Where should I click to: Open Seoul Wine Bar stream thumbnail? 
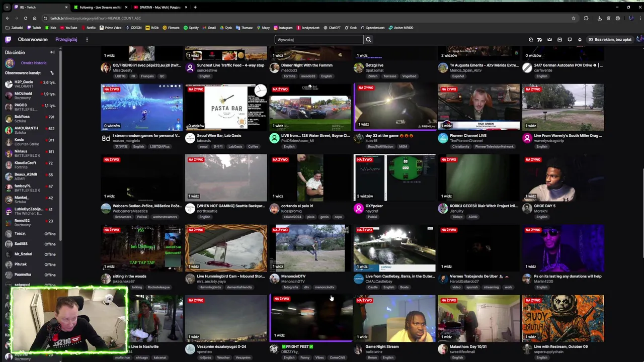click(x=226, y=107)
